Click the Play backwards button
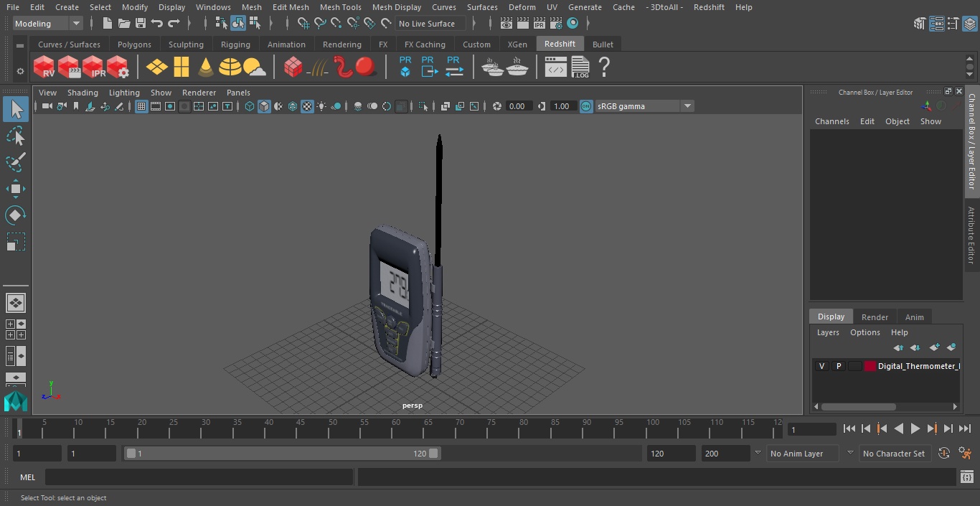This screenshot has height=506, width=980. 899,428
